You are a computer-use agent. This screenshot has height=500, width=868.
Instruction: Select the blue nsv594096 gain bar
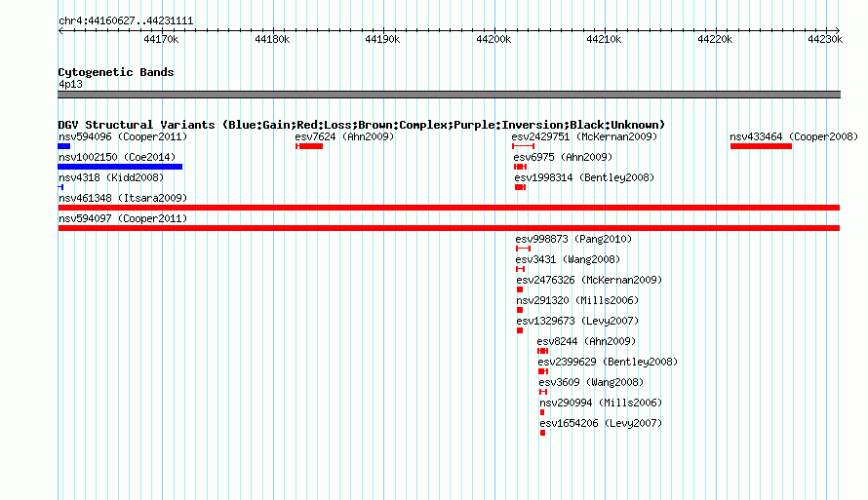(x=64, y=146)
